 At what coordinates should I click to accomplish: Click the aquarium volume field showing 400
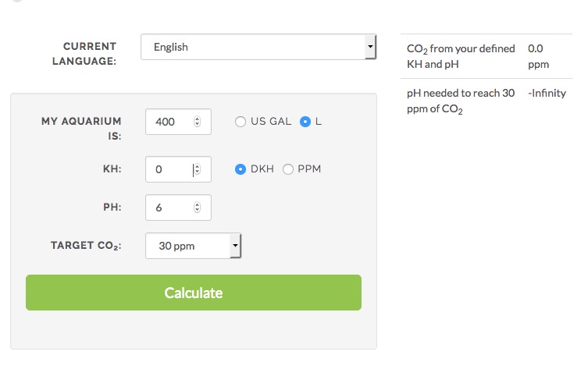(x=169, y=122)
